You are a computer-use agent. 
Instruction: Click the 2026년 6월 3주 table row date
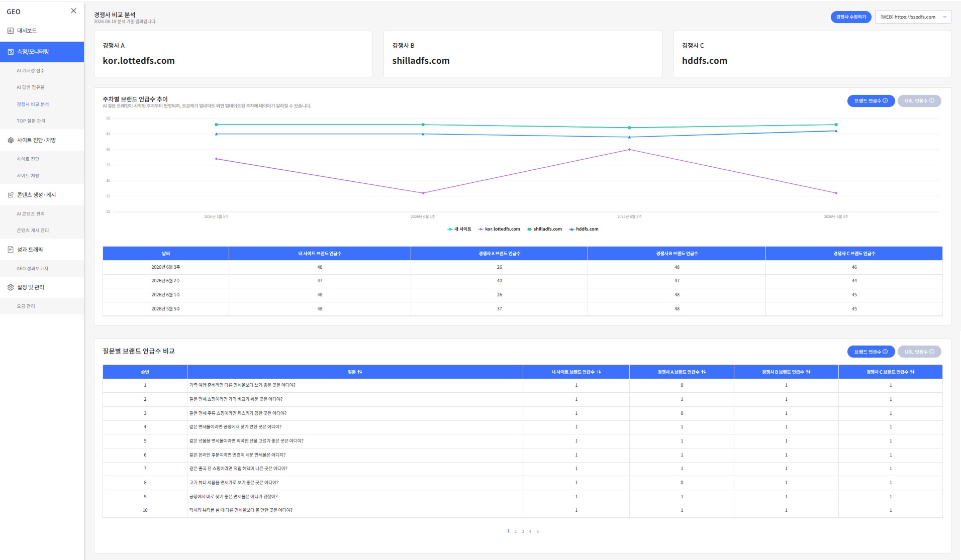[166, 267]
